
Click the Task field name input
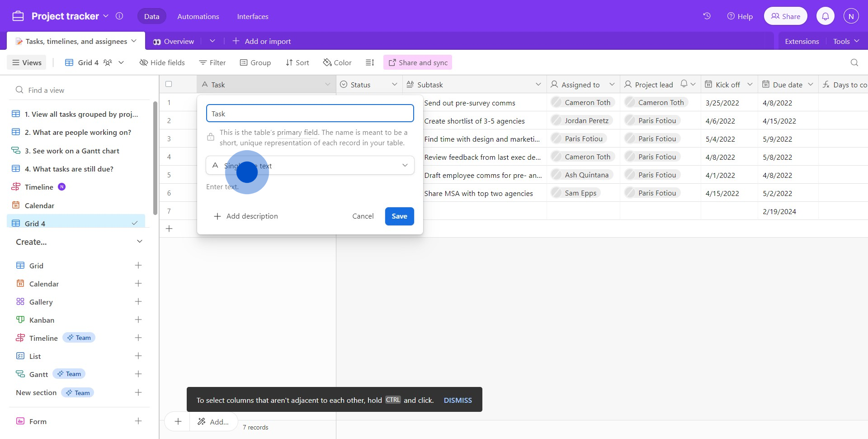coord(310,114)
